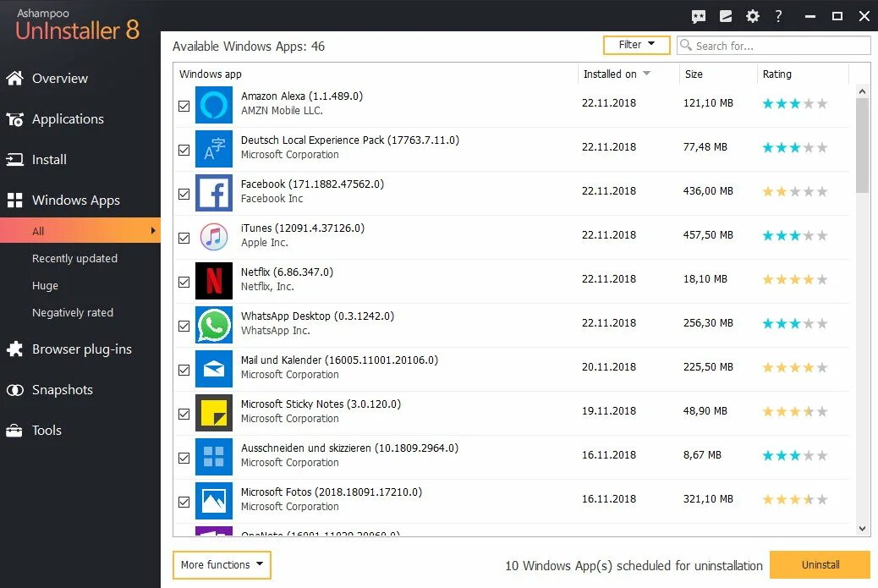Open the Browser plug-ins section
Screen dimensions: 878x588
(80, 349)
